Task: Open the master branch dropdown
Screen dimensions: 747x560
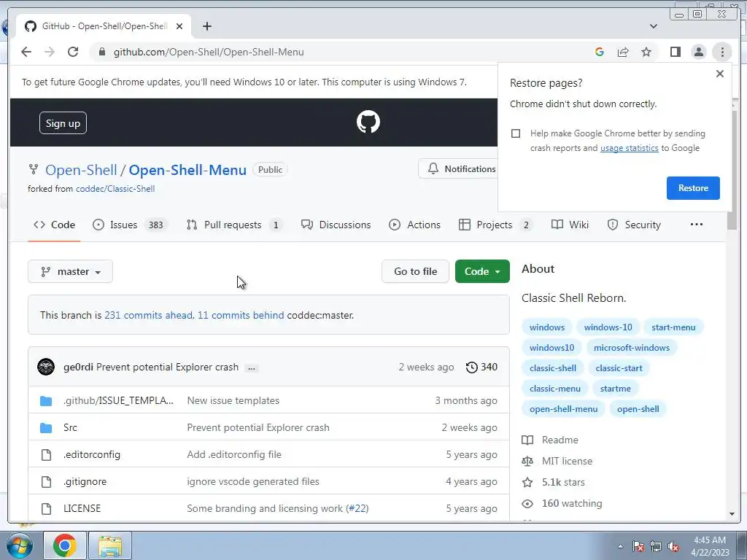Action: pyautogui.click(x=71, y=271)
